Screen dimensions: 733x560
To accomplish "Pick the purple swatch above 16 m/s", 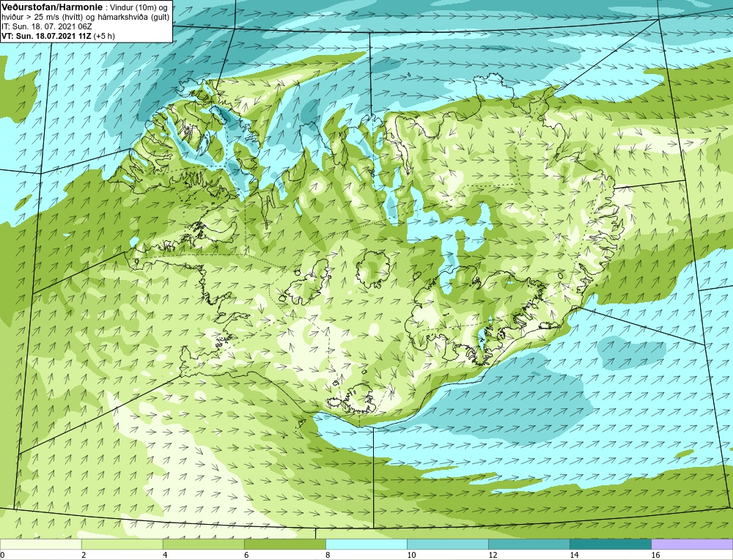I will point(692,544).
